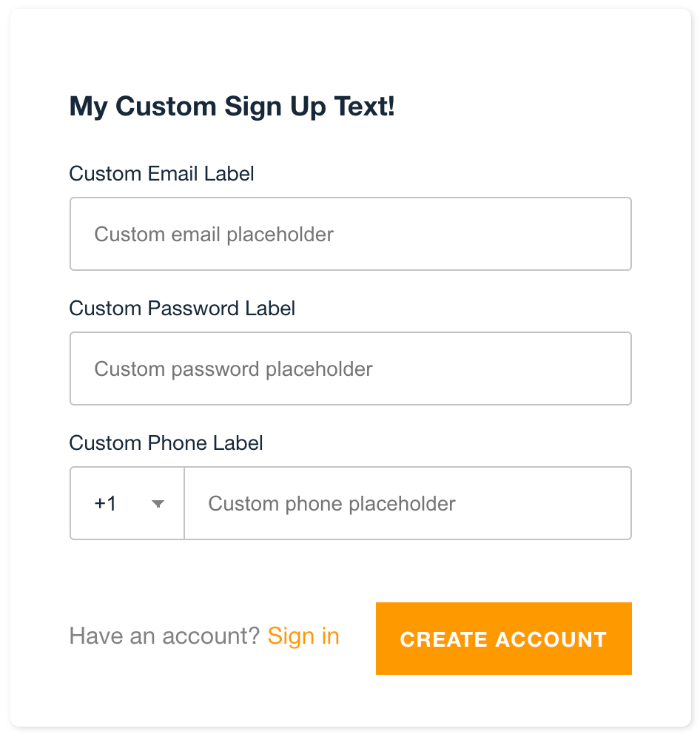
Task: Click the Custom Password Label text
Action: point(181,309)
